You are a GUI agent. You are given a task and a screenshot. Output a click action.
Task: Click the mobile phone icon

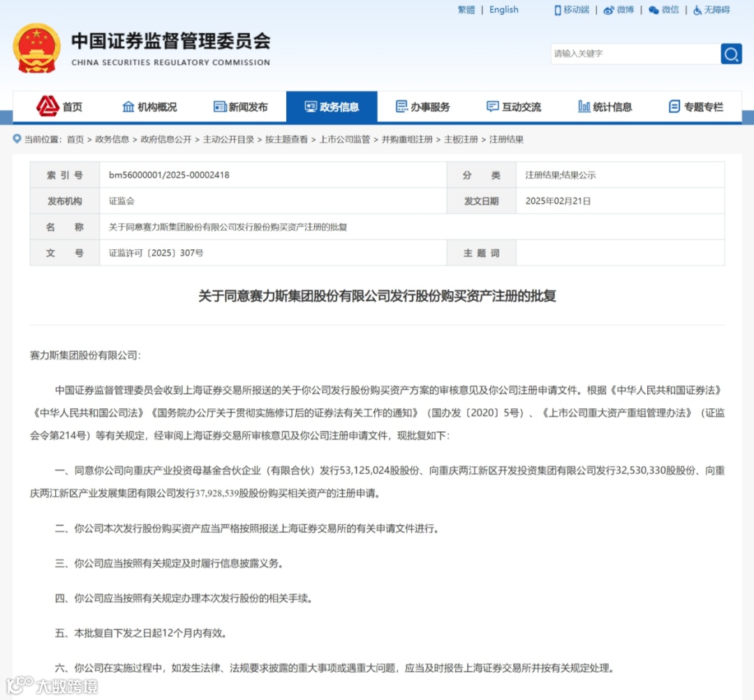(557, 10)
